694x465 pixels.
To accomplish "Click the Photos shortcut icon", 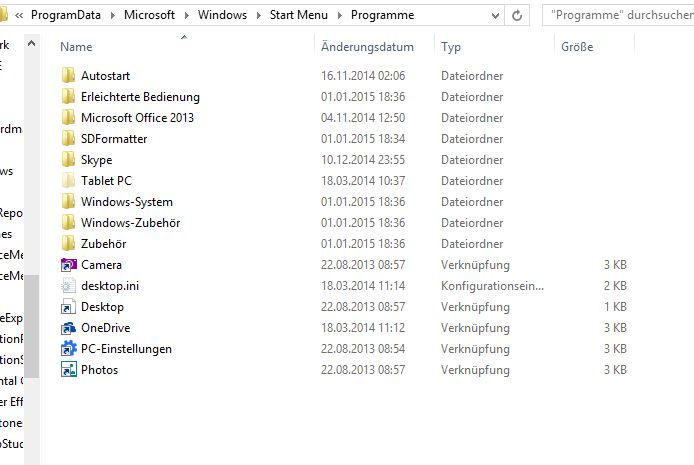I will [x=68, y=370].
